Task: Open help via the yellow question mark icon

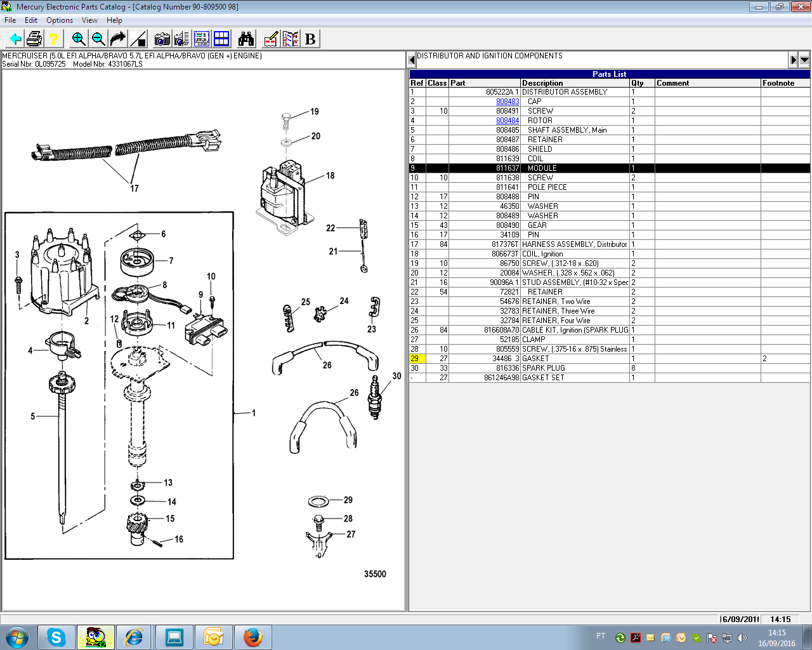Action: click(x=54, y=39)
